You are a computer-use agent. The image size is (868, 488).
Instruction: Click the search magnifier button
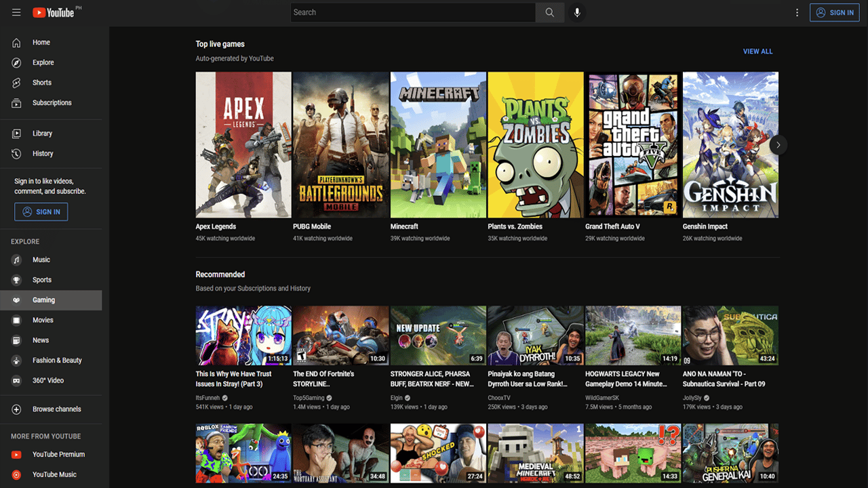coord(549,12)
